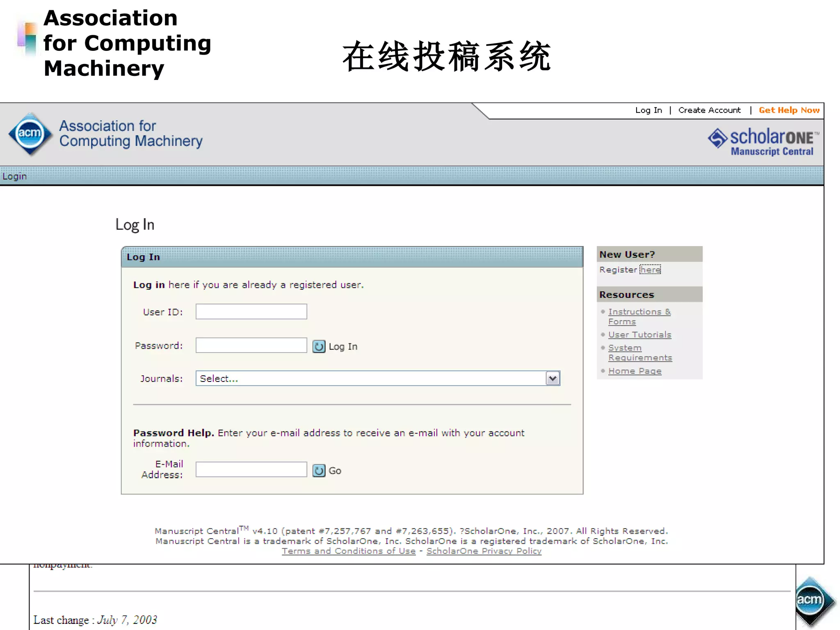840x630 pixels.
Task: Open the Journals Select dropdown arrow
Action: (x=552, y=378)
